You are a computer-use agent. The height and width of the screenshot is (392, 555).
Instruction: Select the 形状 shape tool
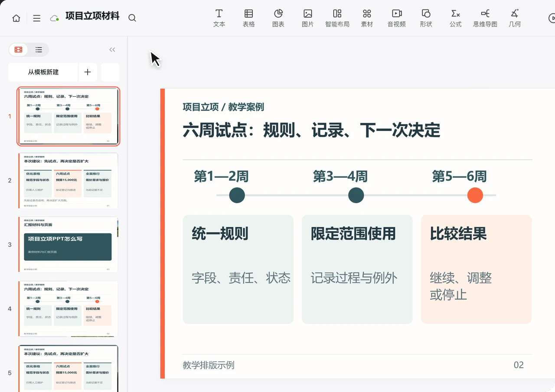tap(426, 18)
